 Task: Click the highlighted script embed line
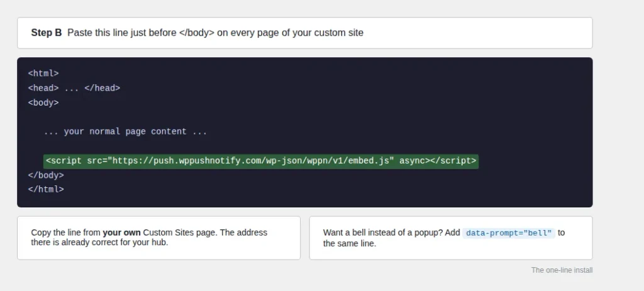pos(261,161)
